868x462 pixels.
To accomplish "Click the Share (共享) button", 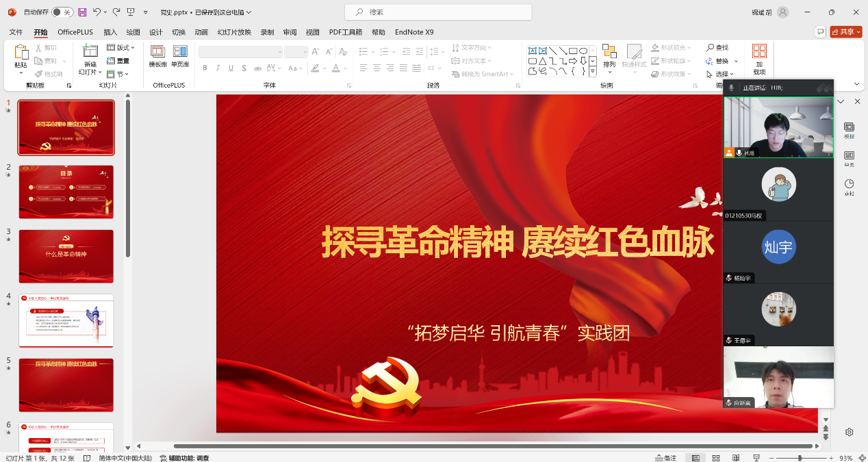I will 846,32.
